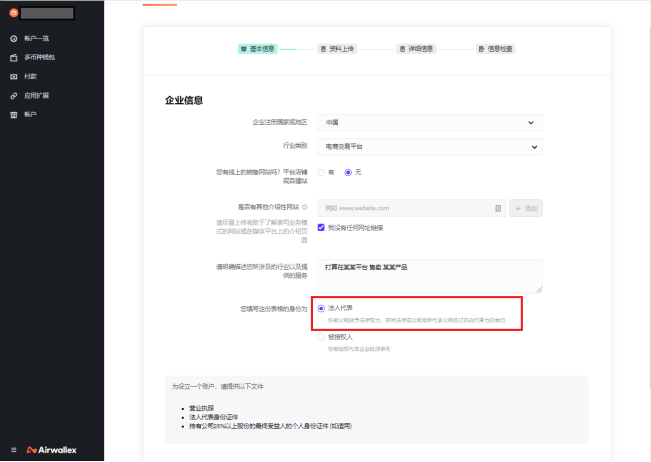The image size is (651, 462).
Task: Open the 多币种钱包 wallet section
Action: pyautogui.click(x=38, y=57)
